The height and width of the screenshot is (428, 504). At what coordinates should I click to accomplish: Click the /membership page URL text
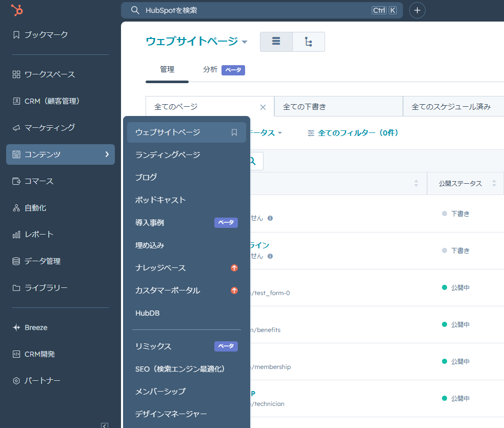coord(271,367)
